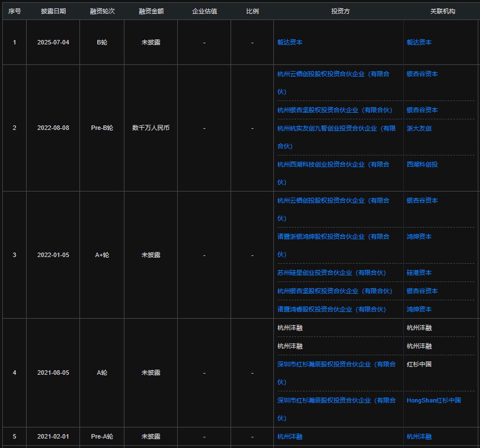Click the 杭州西湖科技创业投资合伙企业 investor link
This screenshot has height=448, width=480.
[x=333, y=173]
